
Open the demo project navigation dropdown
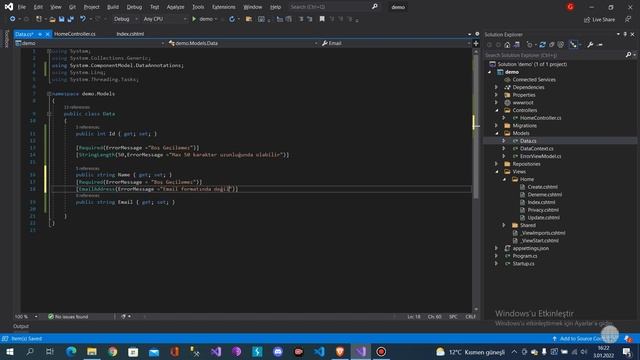coord(89,43)
